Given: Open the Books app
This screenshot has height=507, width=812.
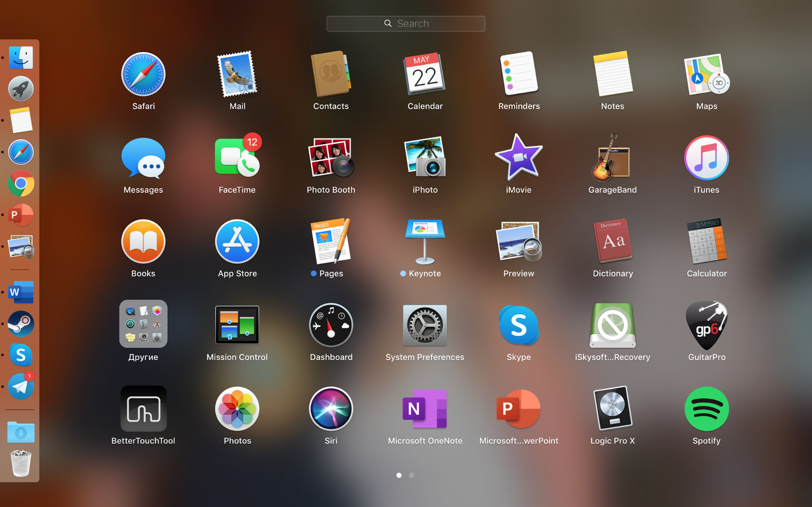Looking at the screenshot, I should point(143,242).
